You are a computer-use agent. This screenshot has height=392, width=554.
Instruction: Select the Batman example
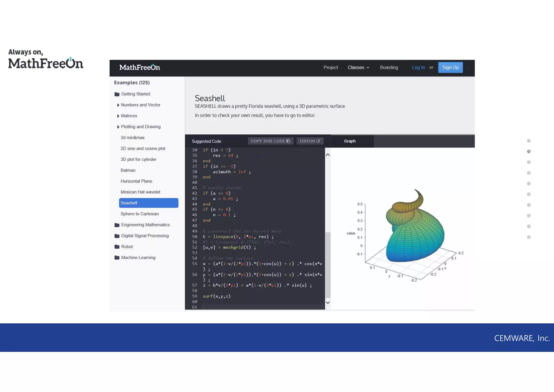click(128, 170)
